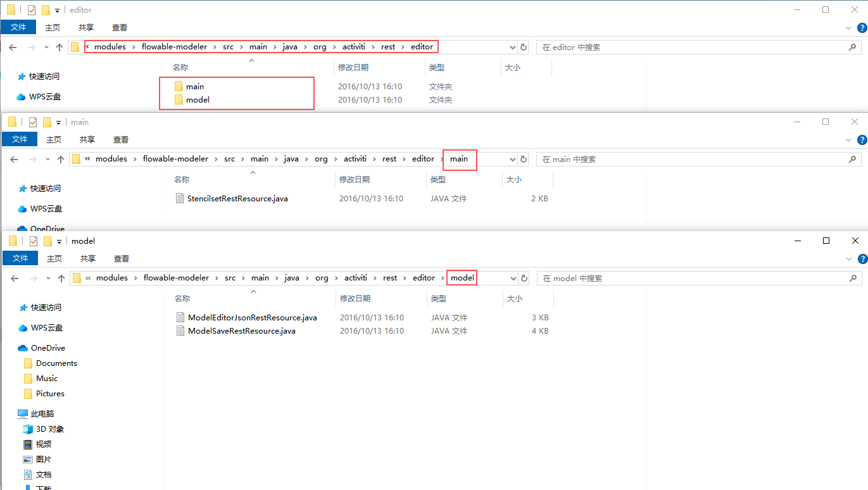Click refresh button in editor window address bar

coord(524,47)
